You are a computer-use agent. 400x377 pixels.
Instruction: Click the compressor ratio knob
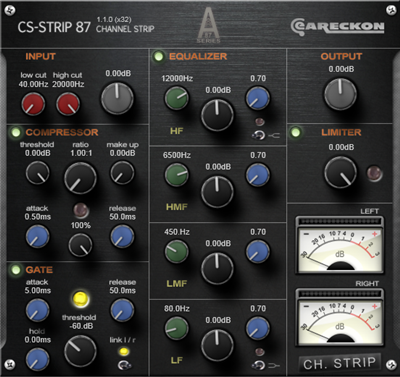(x=80, y=178)
